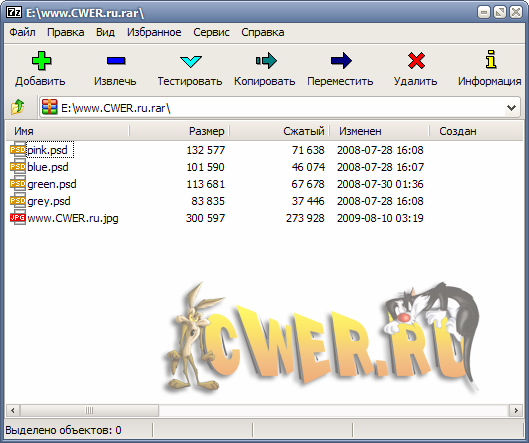
Task: Open the Сервис menu
Action: [x=212, y=32]
